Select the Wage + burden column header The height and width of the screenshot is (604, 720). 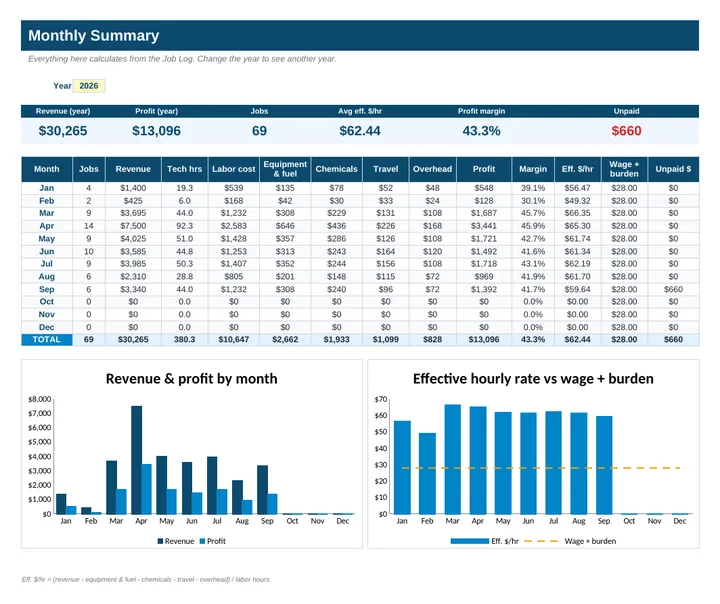[624, 169]
